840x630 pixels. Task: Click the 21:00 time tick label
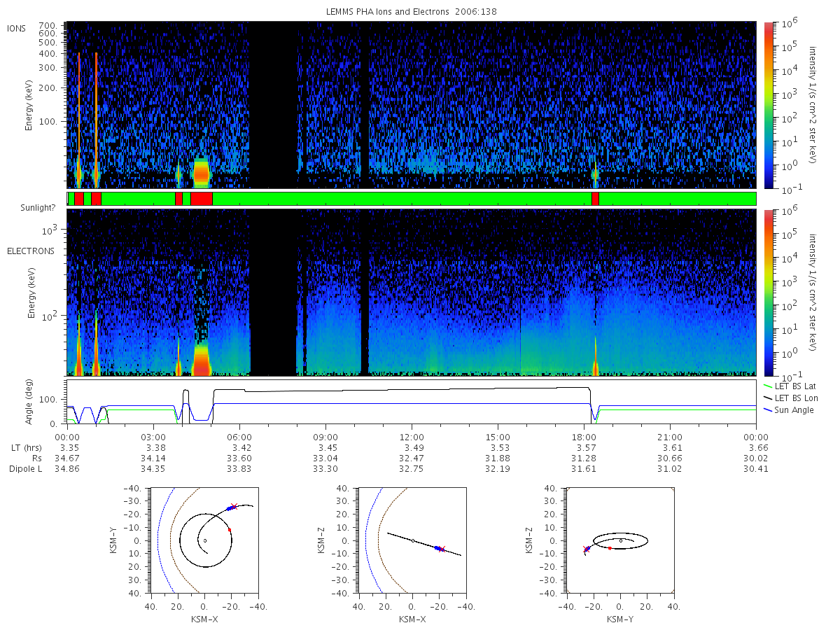click(671, 436)
